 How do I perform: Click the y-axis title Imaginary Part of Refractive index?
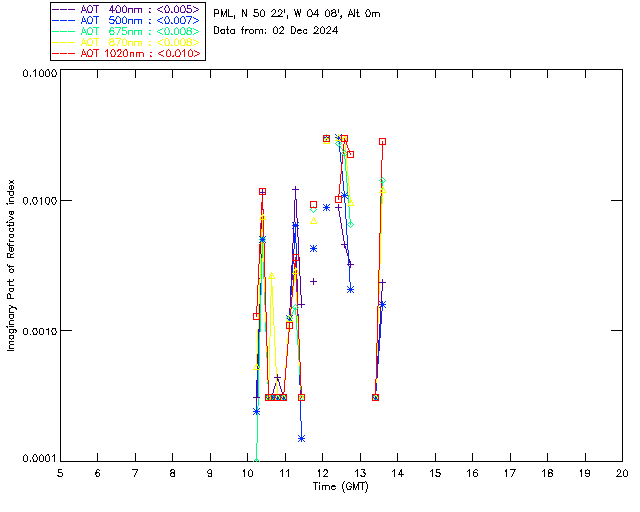11,265
